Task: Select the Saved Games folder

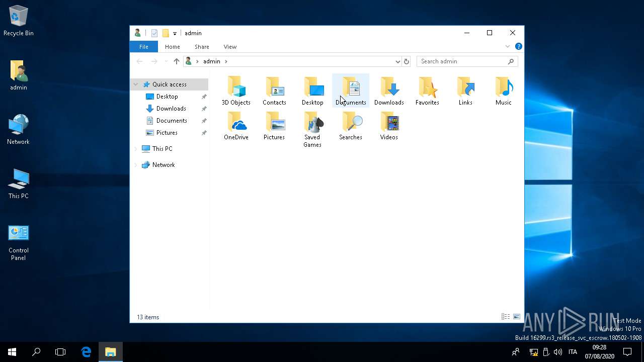Action: pos(312,129)
